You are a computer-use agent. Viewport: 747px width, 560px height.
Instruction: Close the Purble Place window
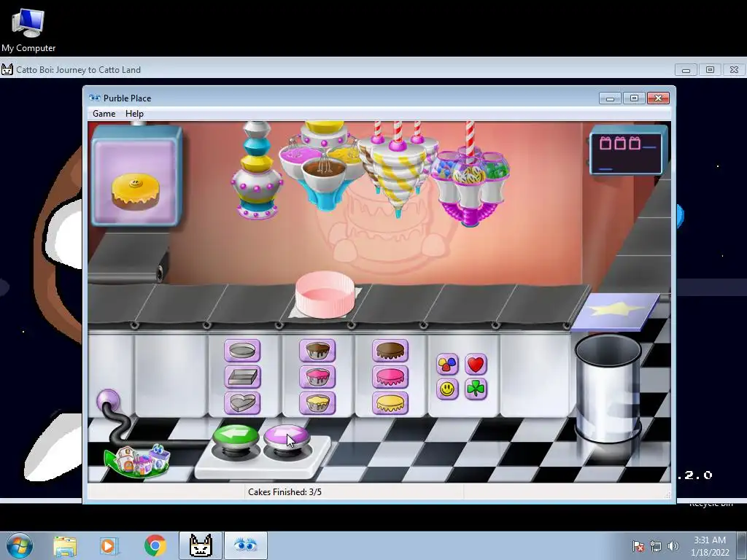[659, 98]
